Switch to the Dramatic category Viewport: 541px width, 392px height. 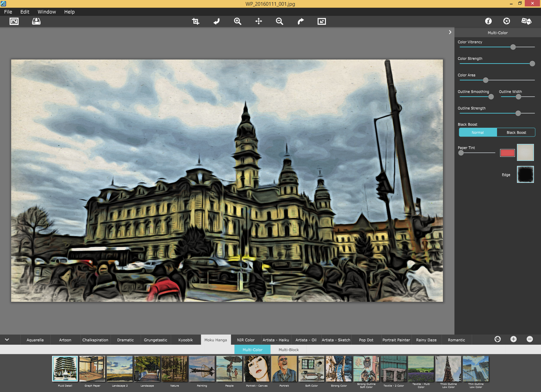point(125,340)
